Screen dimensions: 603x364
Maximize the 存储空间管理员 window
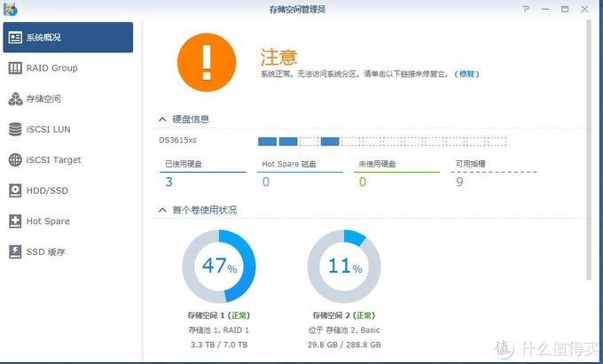[x=565, y=9]
